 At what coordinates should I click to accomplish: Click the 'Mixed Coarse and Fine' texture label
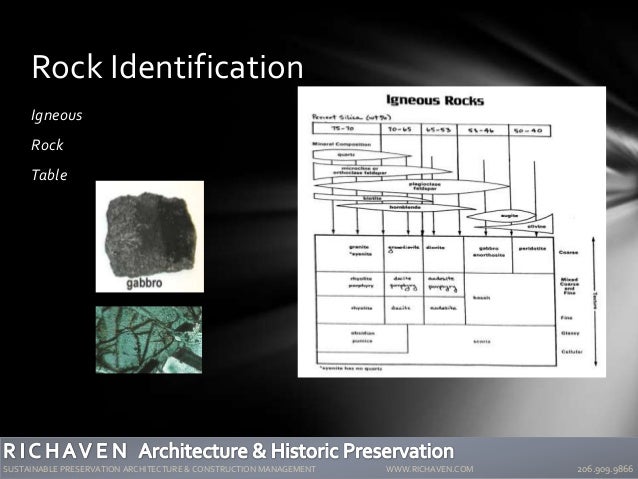pos(569,286)
